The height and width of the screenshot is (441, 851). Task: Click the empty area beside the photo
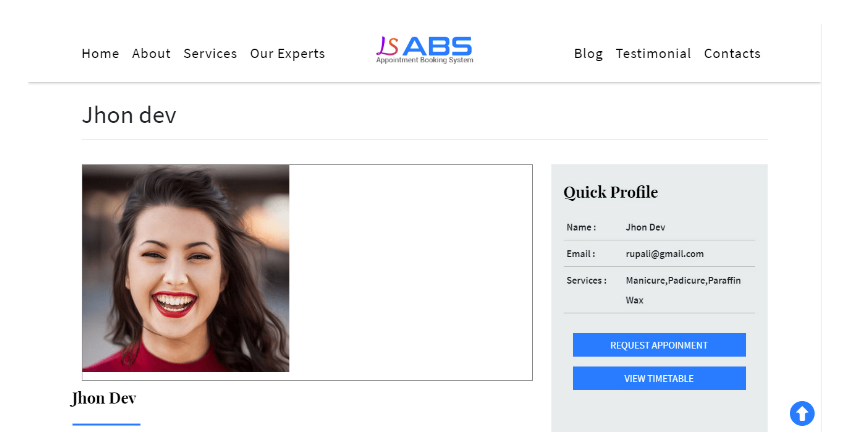410,272
